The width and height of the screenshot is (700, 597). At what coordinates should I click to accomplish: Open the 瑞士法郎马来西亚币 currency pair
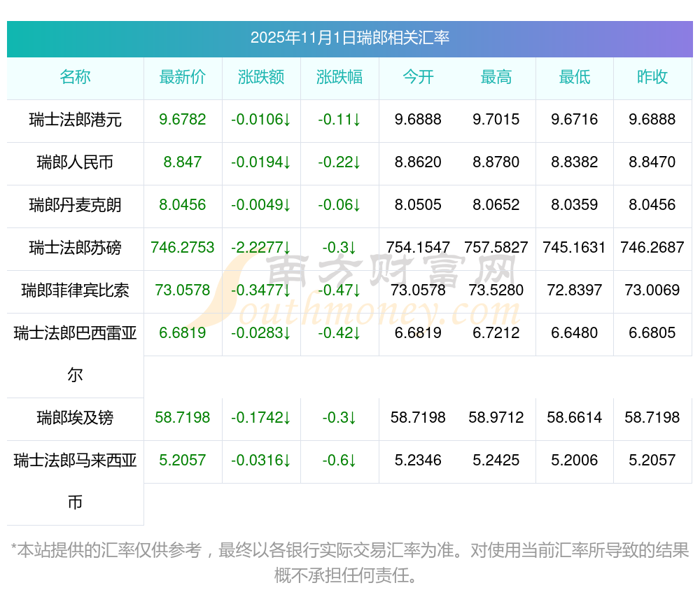coord(75,461)
